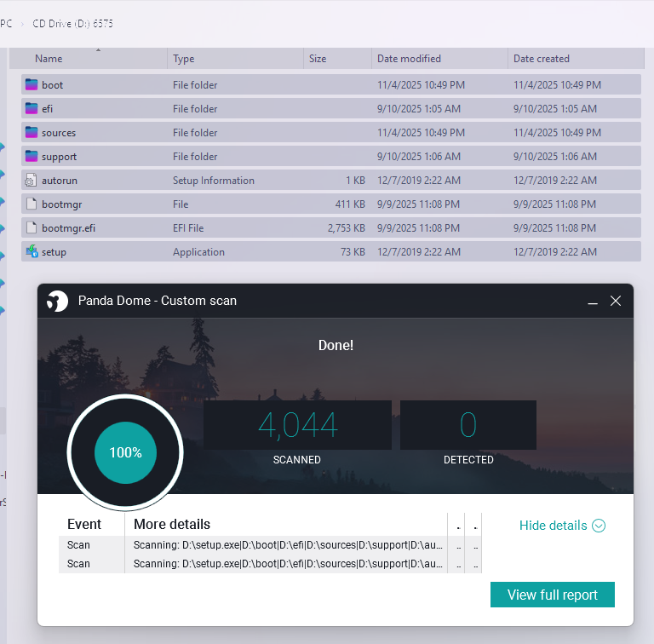Click the efi folder icon
This screenshot has height=644, width=654.
point(32,108)
